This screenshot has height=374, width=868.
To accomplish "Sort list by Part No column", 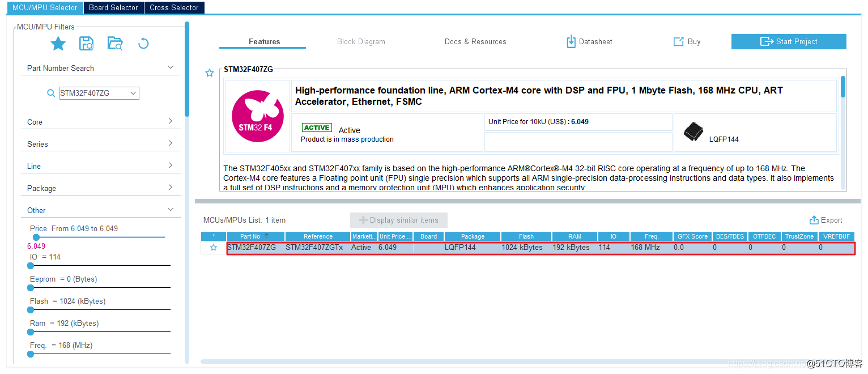I will click(256, 236).
